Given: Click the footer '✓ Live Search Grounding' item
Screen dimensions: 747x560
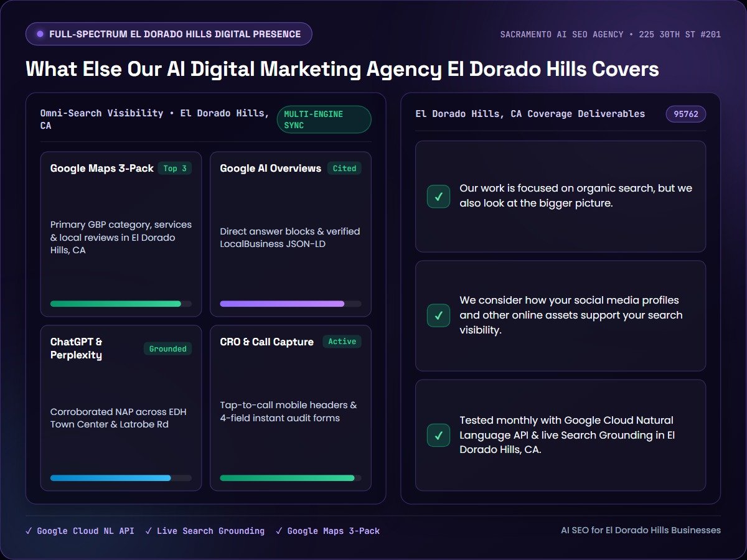Looking at the screenshot, I should point(205,531).
